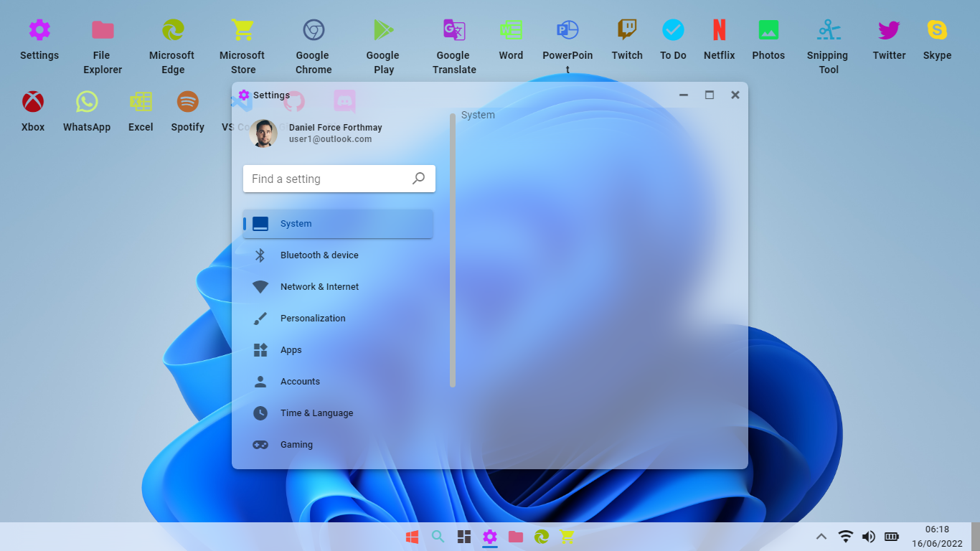Open Accounts settings page
This screenshot has height=551, width=980.
pos(338,382)
